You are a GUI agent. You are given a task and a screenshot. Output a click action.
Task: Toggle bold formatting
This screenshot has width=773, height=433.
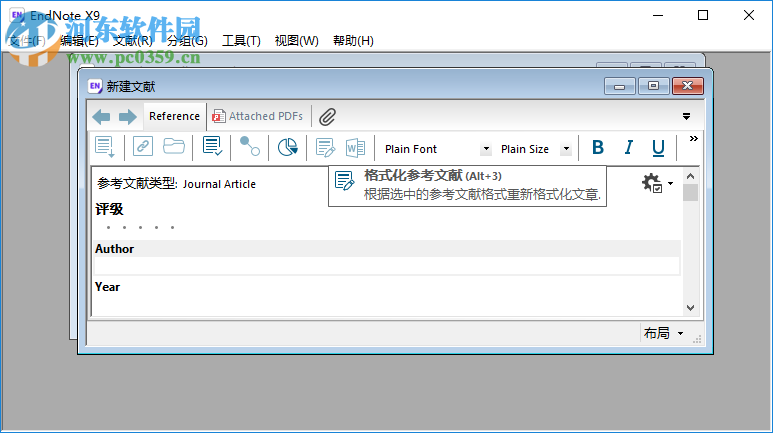point(598,147)
